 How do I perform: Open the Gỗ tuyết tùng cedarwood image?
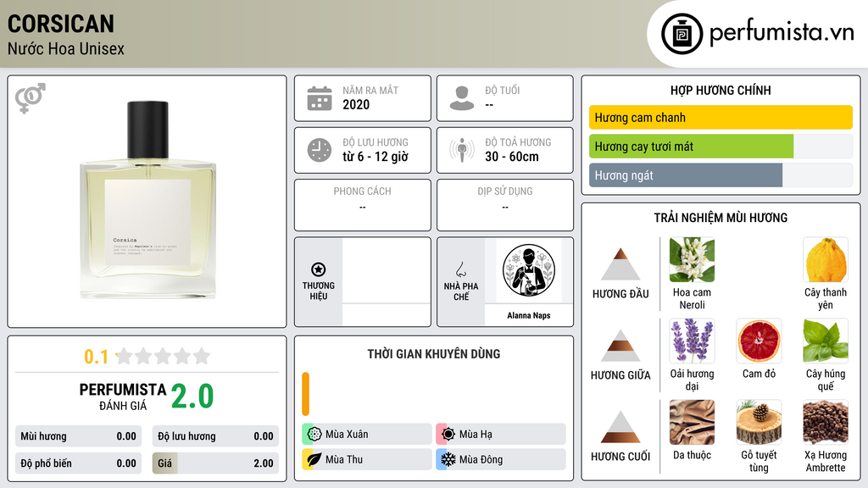[759, 422]
